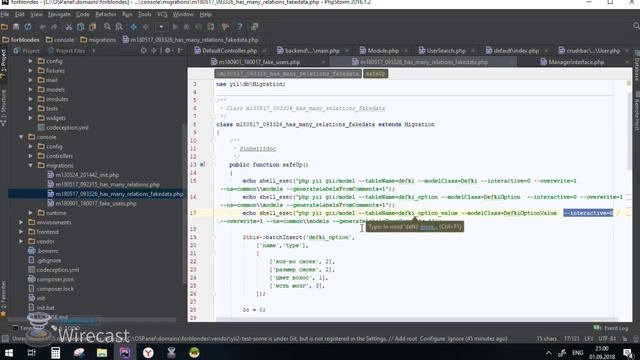Select m130524_201442_init.php in tree
Image resolution: width=640 pixels, height=360 pixels.
[87, 175]
